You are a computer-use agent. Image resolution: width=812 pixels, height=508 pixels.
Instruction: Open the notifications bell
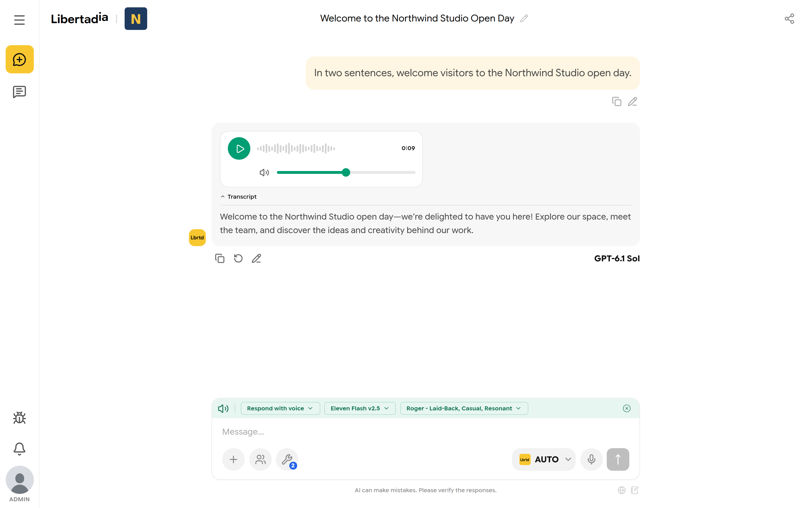(x=19, y=448)
